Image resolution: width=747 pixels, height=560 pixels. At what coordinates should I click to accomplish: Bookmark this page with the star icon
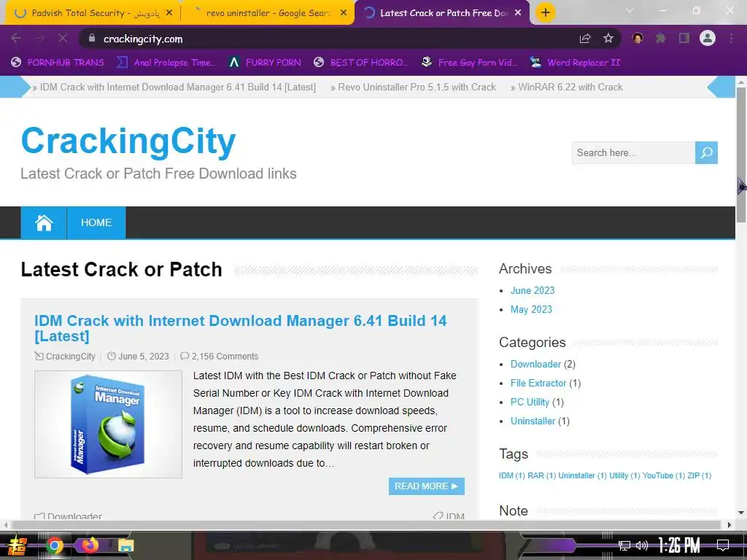point(608,39)
